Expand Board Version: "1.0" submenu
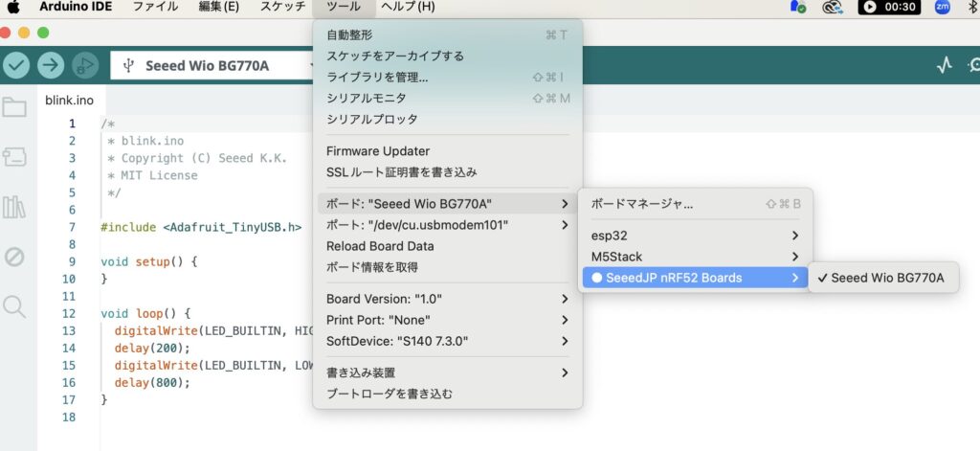 pos(448,299)
